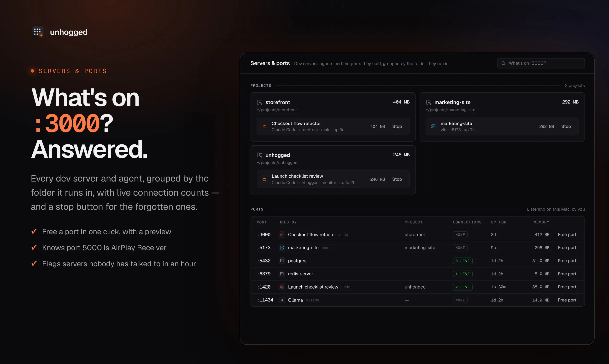Click the storefront project folder icon
Screen dimensions: 609x364
coord(260,102)
